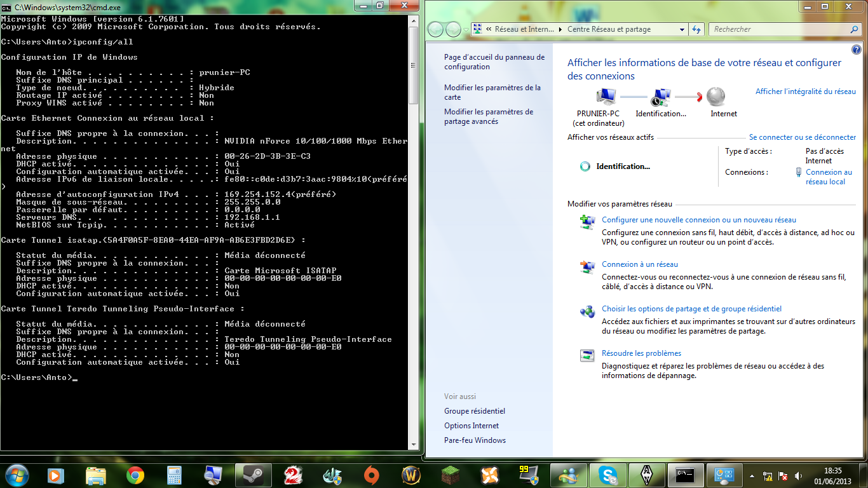
Task: Open the help question mark icon
Action: pyautogui.click(x=855, y=50)
